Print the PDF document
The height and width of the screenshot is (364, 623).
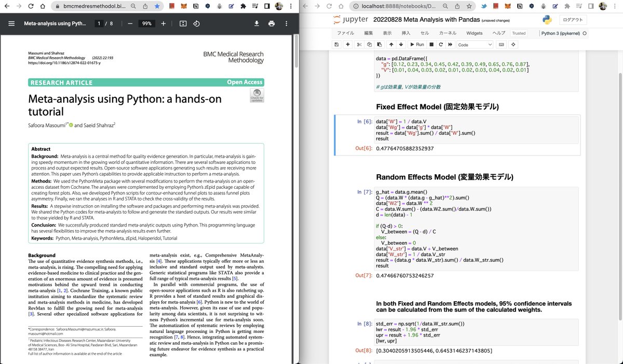272,24
